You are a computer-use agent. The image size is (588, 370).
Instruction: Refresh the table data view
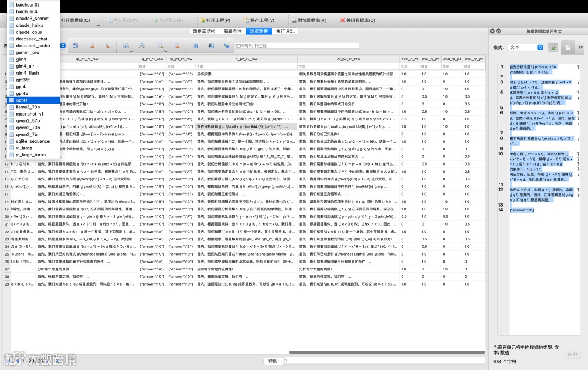(76, 46)
